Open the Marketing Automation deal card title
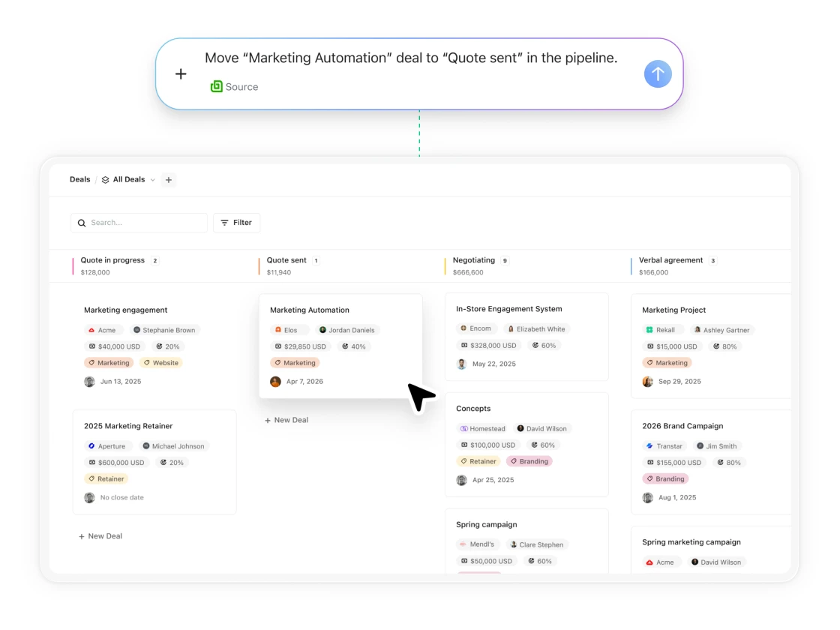The width and height of the screenshot is (840, 630). tap(309, 310)
